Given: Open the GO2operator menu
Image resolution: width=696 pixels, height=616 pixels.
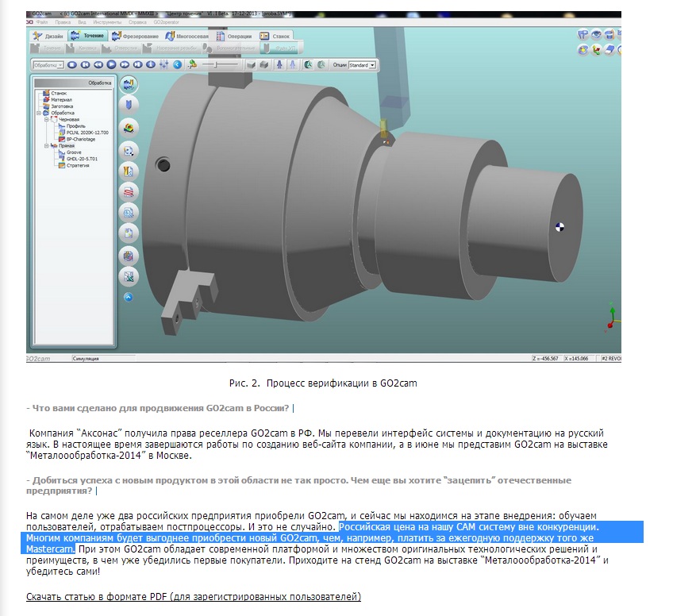Looking at the screenshot, I should (x=167, y=22).
